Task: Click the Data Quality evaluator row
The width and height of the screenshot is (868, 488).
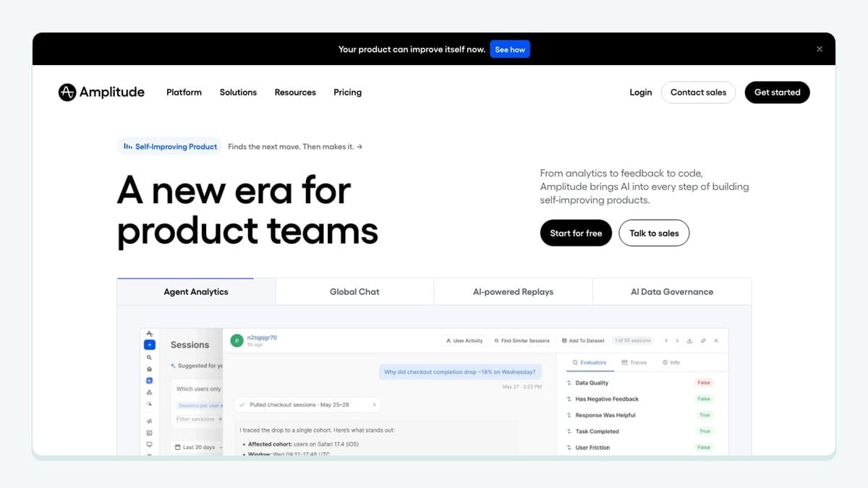Action: coord(639,382)
